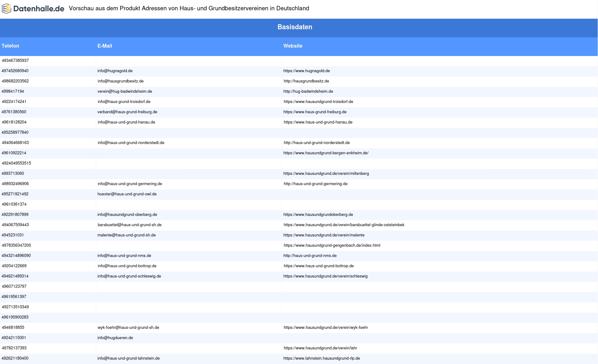Click the verein/lahr website cell

pyautogui.click(x=320, y=348)
